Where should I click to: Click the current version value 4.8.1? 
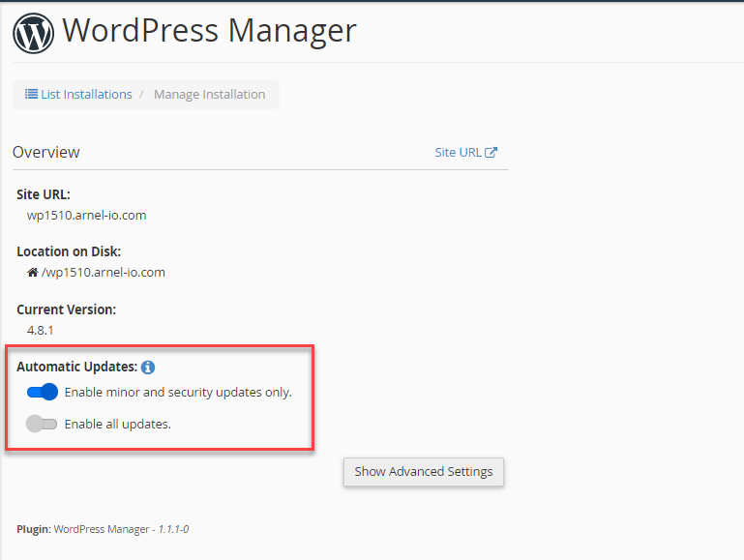point(41,331)
